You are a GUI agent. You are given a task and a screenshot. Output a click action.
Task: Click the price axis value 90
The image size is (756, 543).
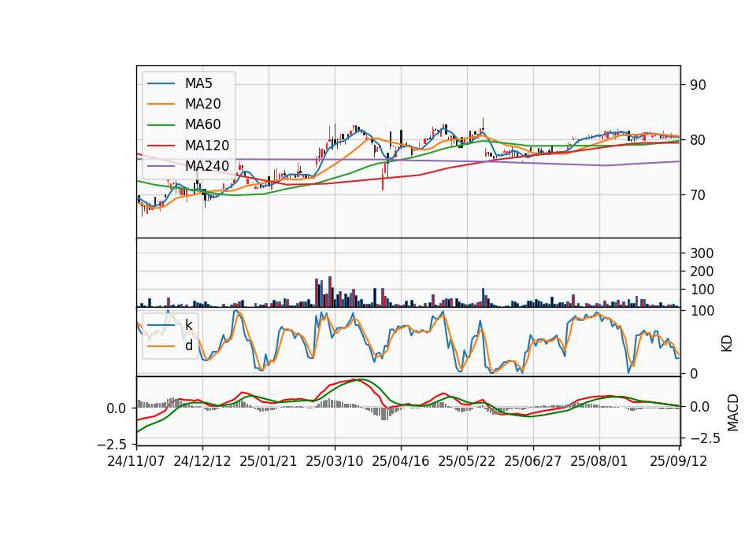pos(698,85)
